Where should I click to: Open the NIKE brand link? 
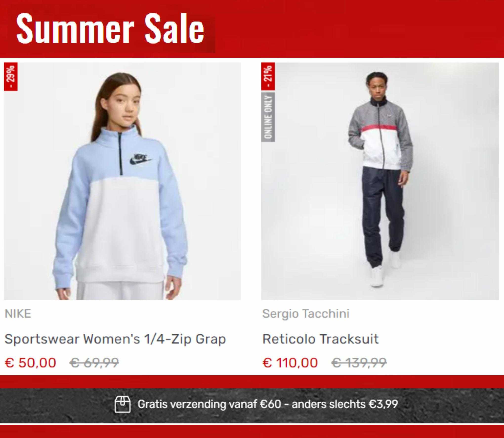click(18, 314)
